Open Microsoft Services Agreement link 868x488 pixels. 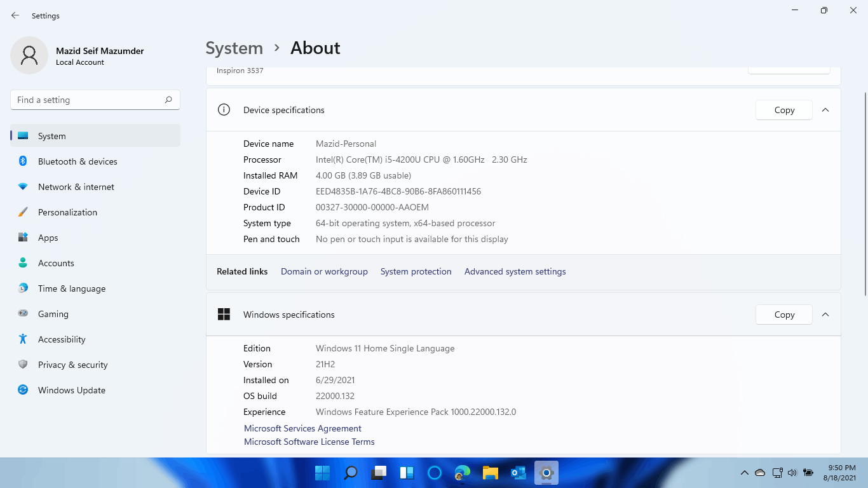pyautogui.click(x=302, y=428)
